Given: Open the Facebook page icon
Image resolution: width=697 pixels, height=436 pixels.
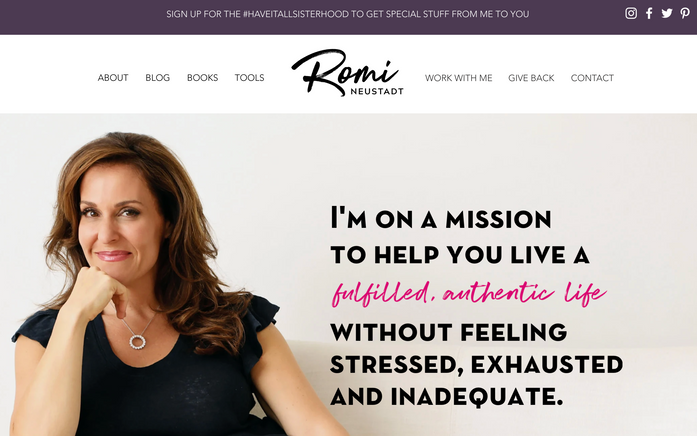Looking at the screenshot, I should [649, 13].
